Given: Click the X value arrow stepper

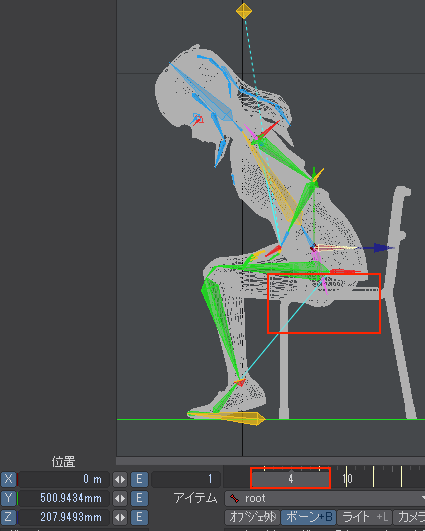Looking at the screenshot, I should pyautogui.click(x=120, y=479).
